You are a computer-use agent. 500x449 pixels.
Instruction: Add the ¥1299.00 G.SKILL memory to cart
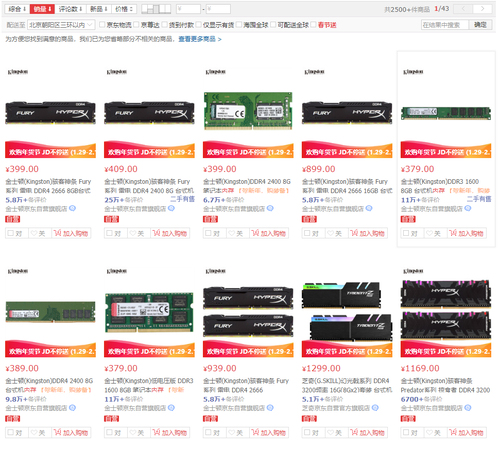368,433
